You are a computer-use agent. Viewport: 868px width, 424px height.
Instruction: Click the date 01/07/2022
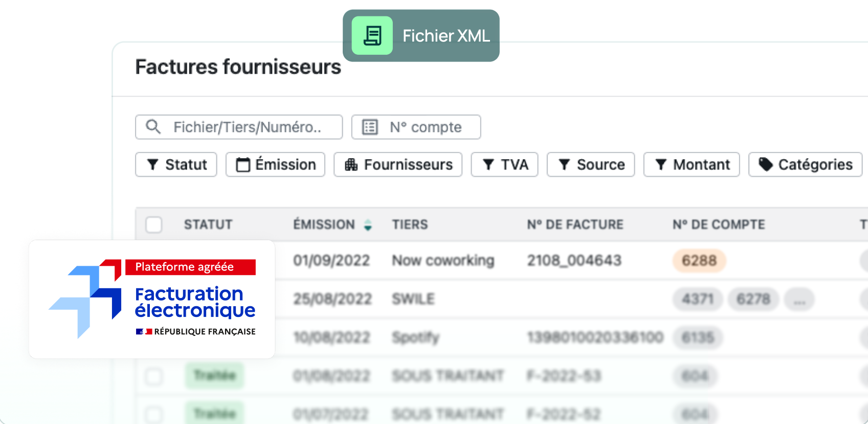click(x=330, y=414)
